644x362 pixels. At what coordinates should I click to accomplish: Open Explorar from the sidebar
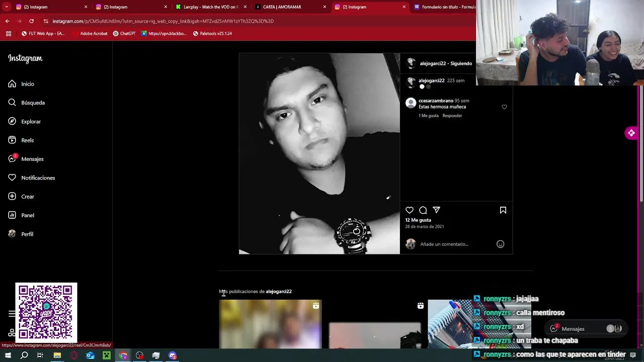click(24, 122)
